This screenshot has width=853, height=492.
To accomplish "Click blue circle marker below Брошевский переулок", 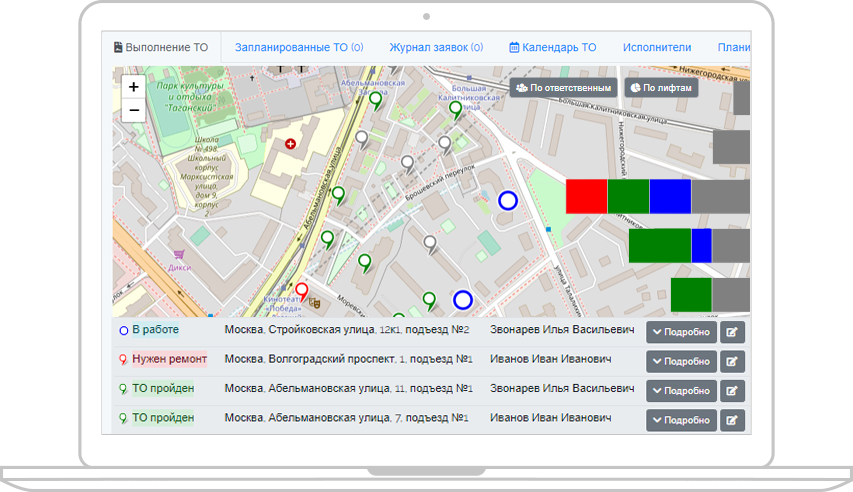I will coord(507,200).
